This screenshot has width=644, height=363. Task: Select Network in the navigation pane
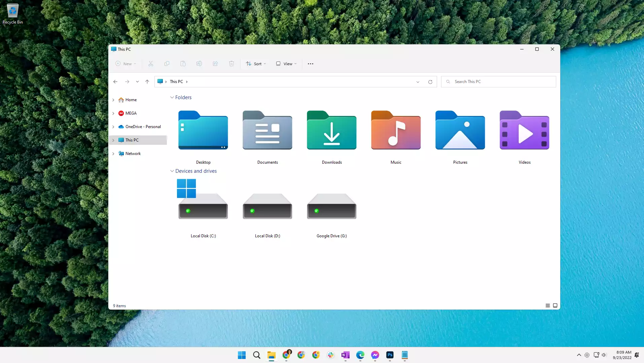pyautogui.click(x=133, y=154)
